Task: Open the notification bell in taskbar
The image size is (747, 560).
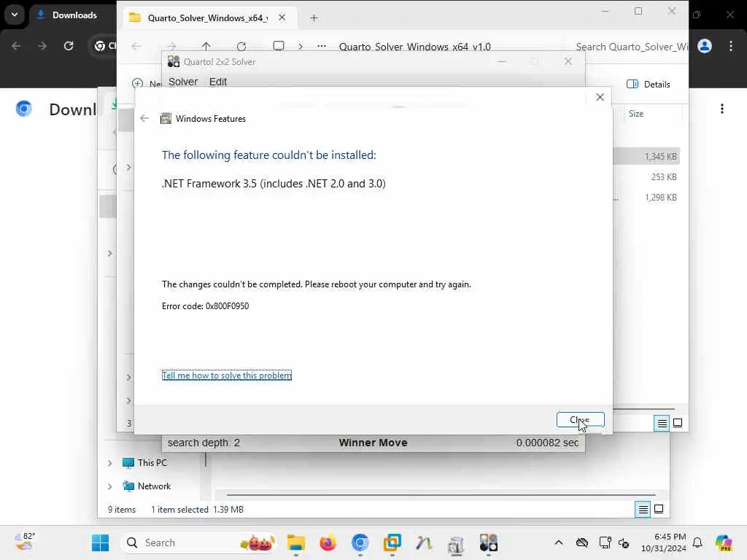Action: [x=697, y=542]
